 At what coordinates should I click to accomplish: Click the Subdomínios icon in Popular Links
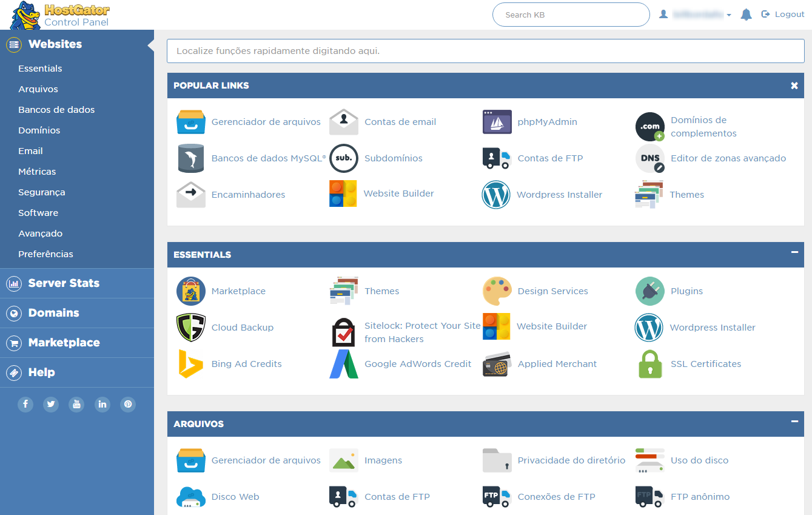(343, 158)
